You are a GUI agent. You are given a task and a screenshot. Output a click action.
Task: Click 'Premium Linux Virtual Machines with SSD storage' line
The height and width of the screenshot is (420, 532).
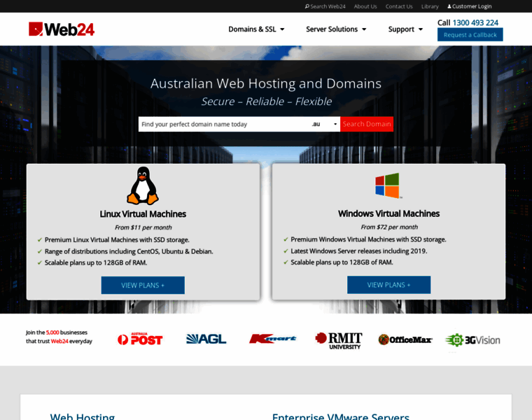point(117,240)
